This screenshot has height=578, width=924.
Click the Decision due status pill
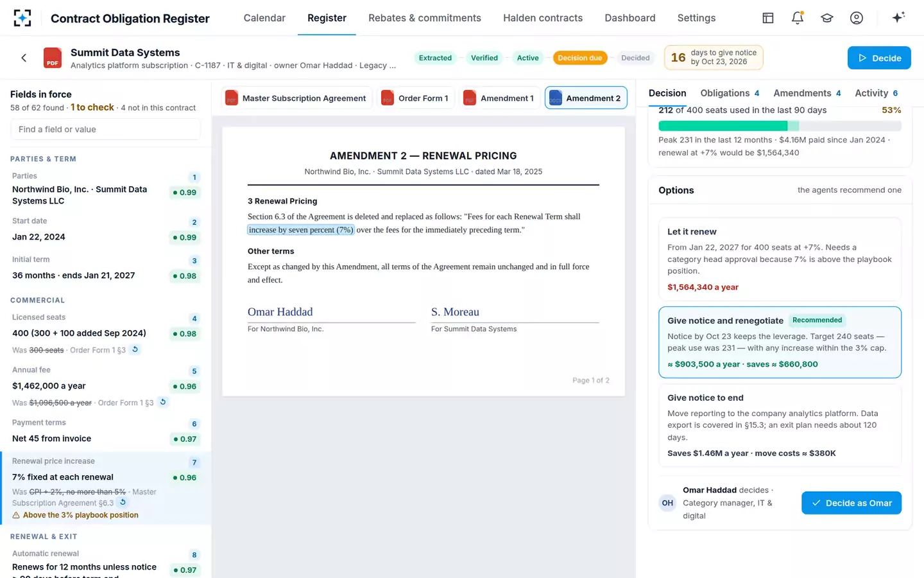(x=580, y=58)
